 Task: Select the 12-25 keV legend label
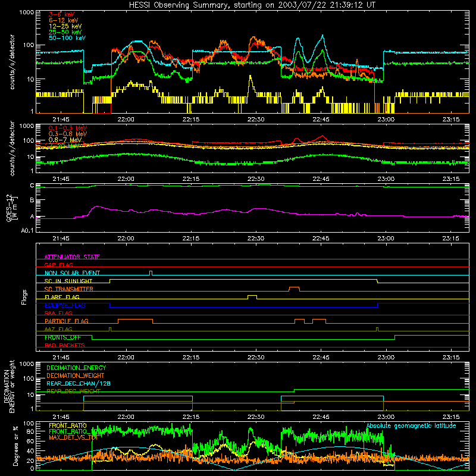tap(65, 26)
